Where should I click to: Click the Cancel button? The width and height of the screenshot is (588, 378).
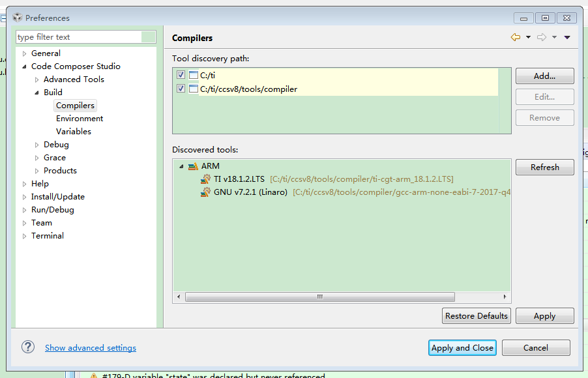point(536,347)
